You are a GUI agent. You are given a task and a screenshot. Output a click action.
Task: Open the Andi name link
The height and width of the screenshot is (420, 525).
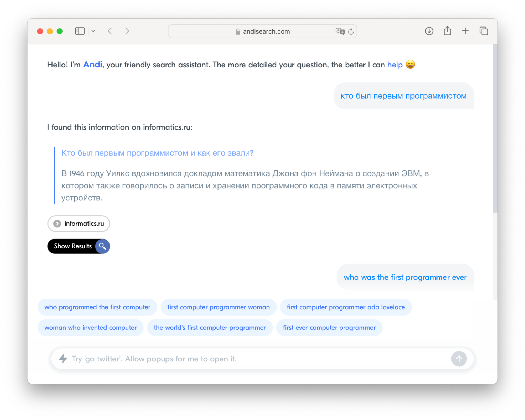pyautogui.click(x=92, y=65)
